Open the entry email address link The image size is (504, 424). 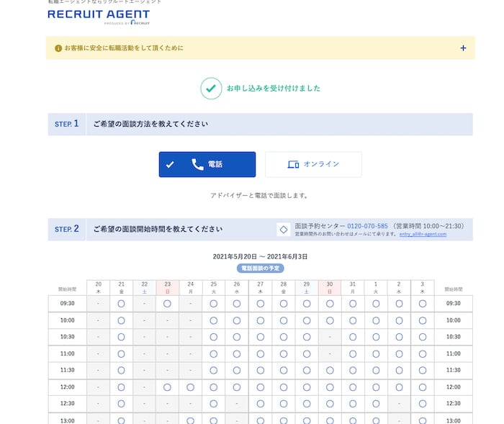click(x=423, y=234)
